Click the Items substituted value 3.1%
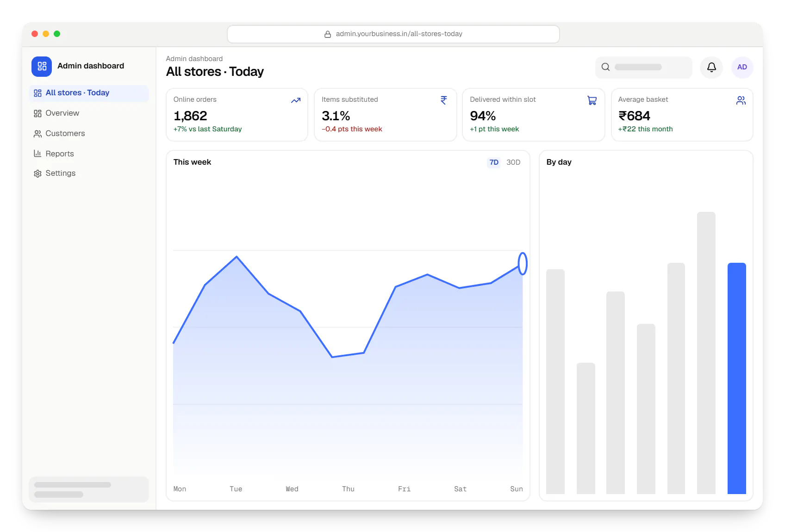The height and width of the screenshot is (532, 785). (336, 116)
